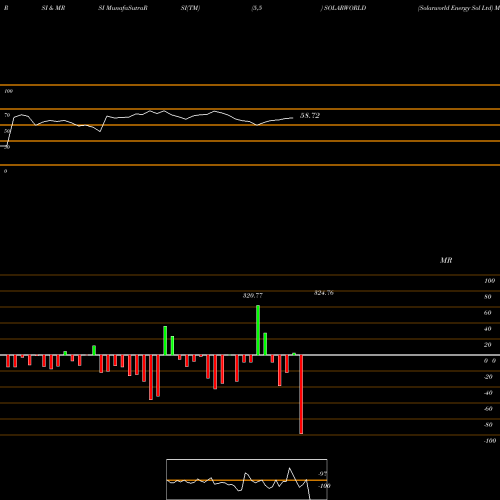Click the 324.76 price label
Viewport: 500px width, 500px height.
(x=324, y=293)
